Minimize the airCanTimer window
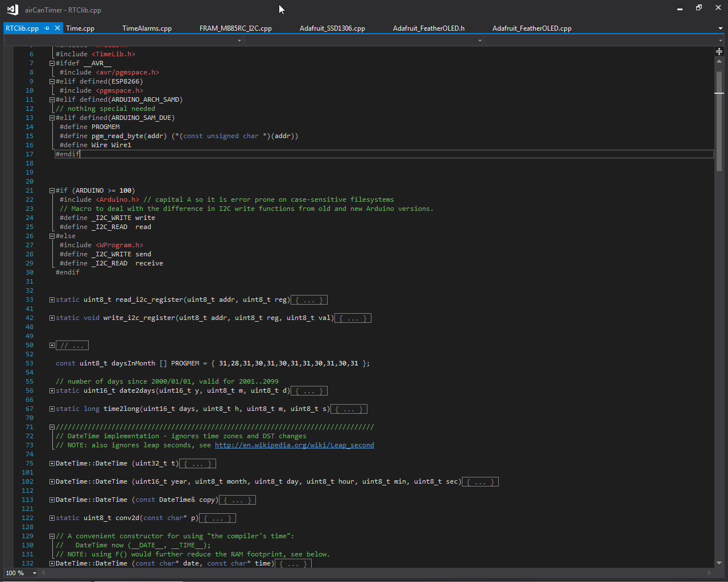This screenshot has height=582, width=728. click(680, 9)
